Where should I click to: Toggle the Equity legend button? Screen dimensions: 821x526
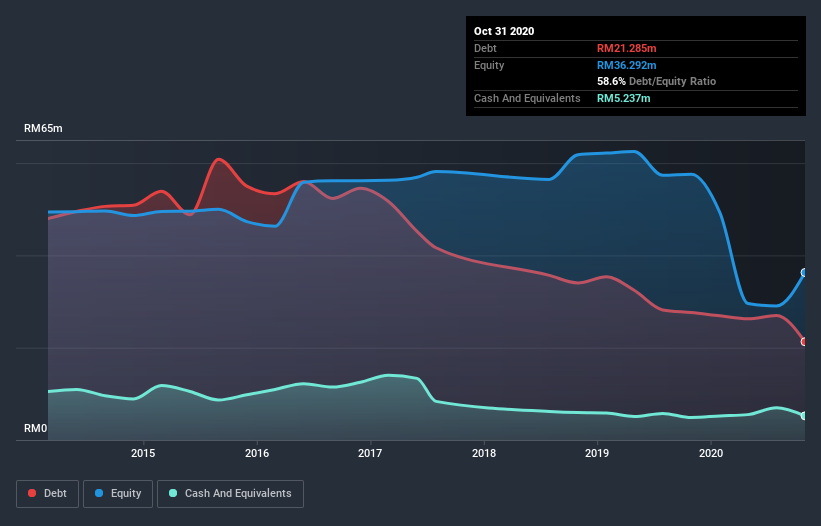click(x=118, y=494)
